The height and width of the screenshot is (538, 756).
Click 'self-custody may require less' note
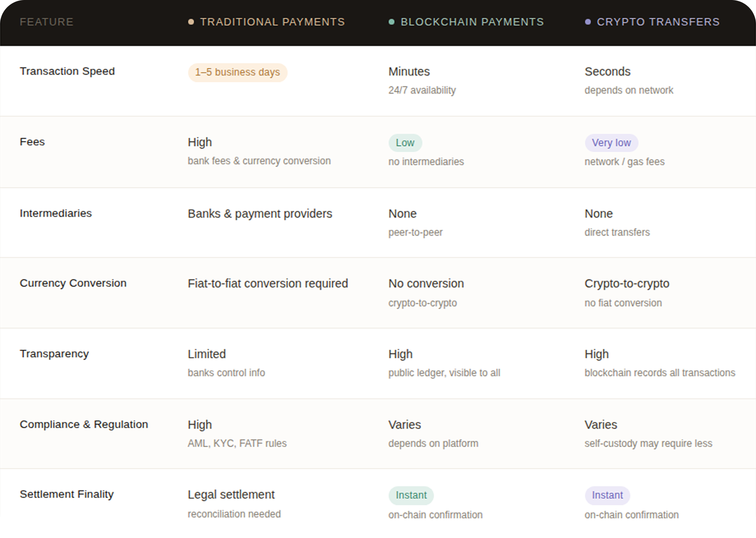point(648,444)
